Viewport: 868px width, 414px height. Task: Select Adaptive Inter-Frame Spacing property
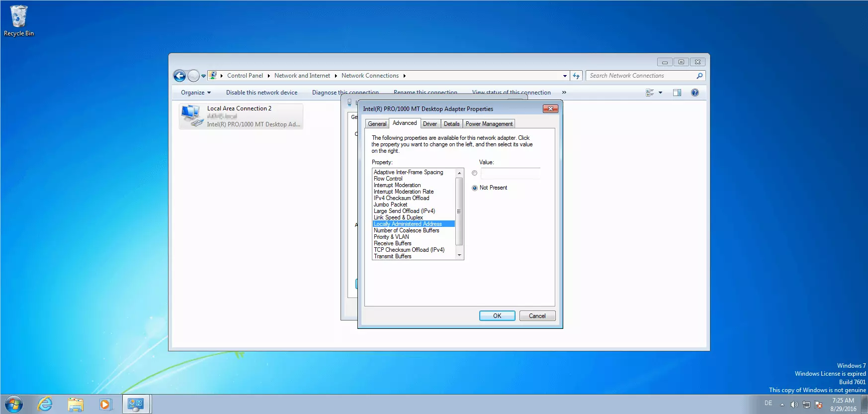pyautogui.click(x=414, y=172)
